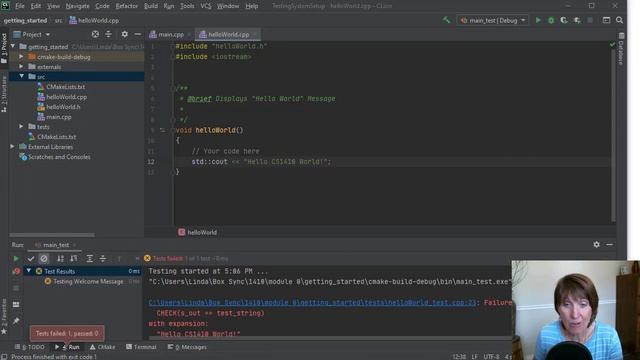
Task: Click the override gutter icon at helloWorld()
Action: [162, 130]
